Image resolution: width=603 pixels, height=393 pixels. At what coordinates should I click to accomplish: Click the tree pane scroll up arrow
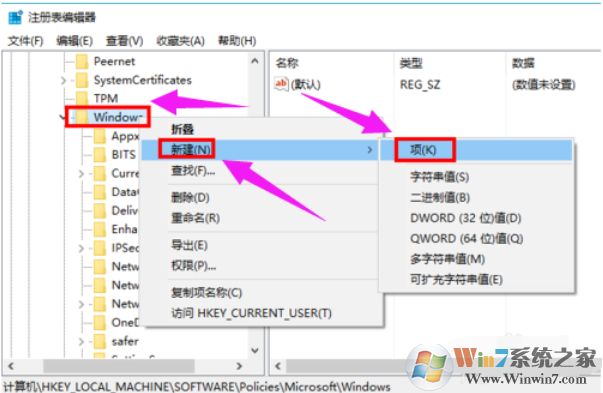(x=255, y=61)
